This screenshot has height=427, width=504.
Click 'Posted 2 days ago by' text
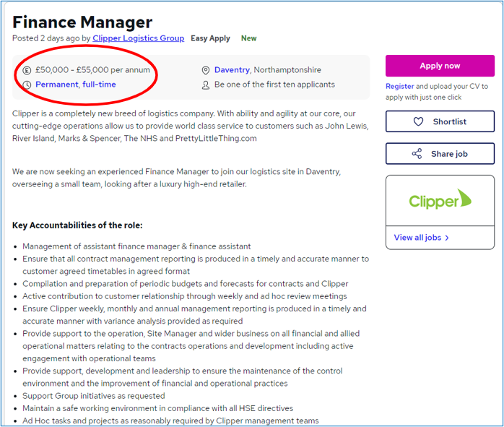click(x=51, y=38)
